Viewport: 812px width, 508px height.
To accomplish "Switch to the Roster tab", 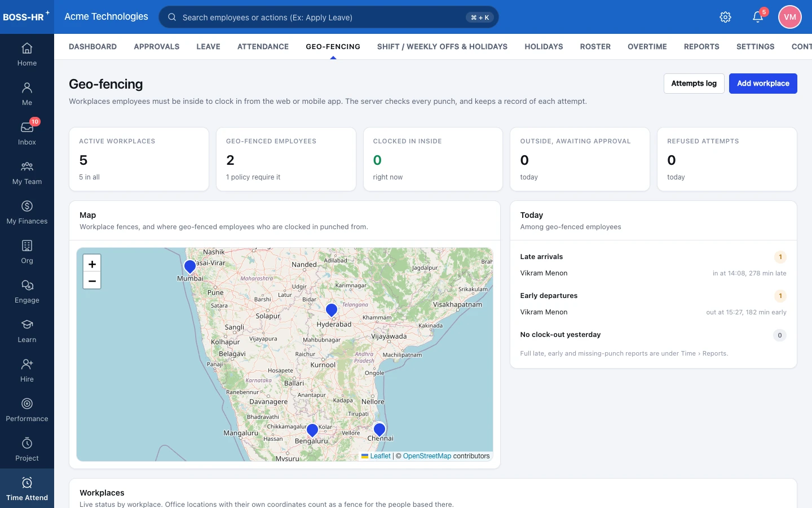I will [595, 47].
